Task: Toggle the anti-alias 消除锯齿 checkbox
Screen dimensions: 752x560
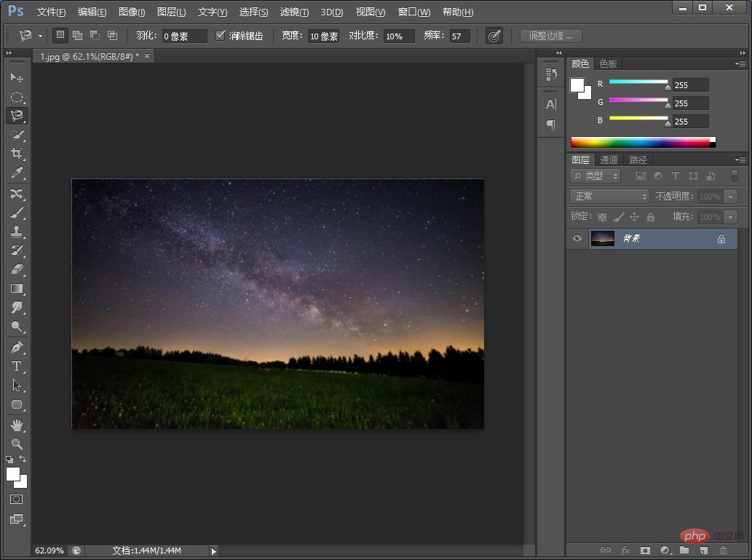Action: pos(220,35)
